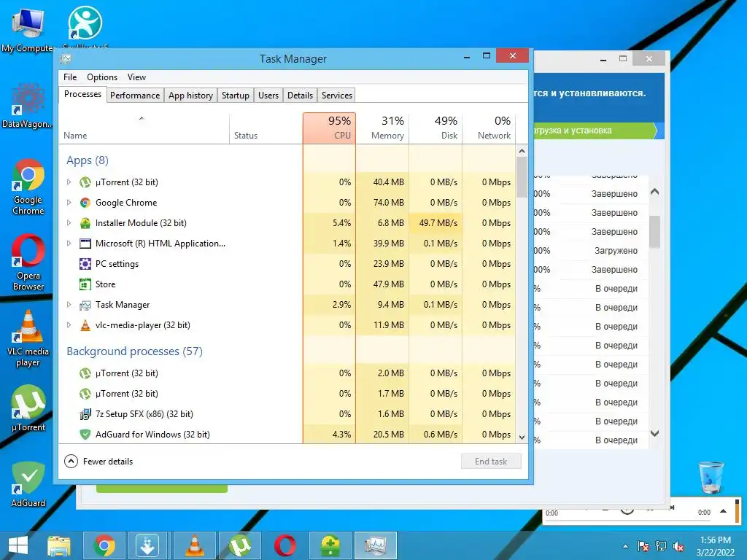Click the Windows Start button

(18, 545)
